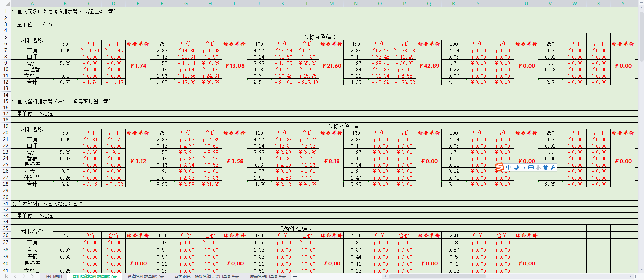Viewport: 644px width, 280px height.
Task: Click the horizontal scrollbar thumb
Action: [x=437, y=276]
